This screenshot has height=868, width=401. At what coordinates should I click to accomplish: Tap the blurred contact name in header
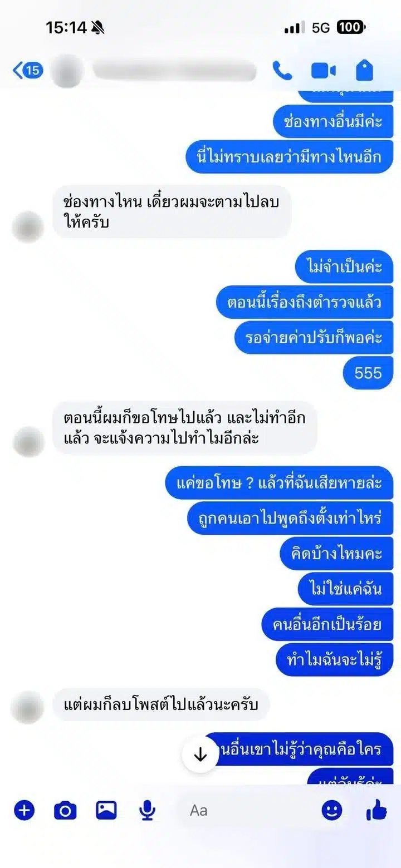pos(174,71)
